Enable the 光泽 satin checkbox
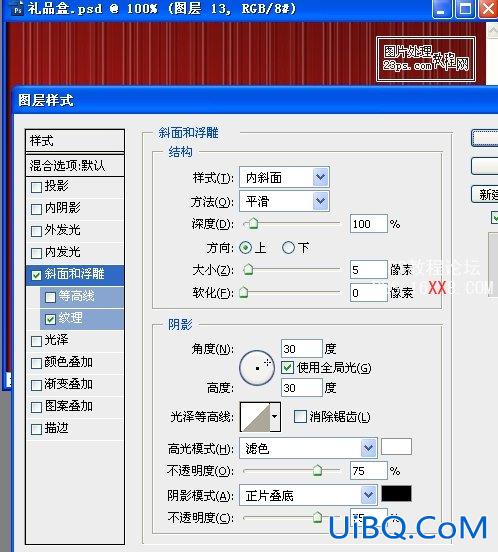The image size is (498, 552). pos(36,341)
